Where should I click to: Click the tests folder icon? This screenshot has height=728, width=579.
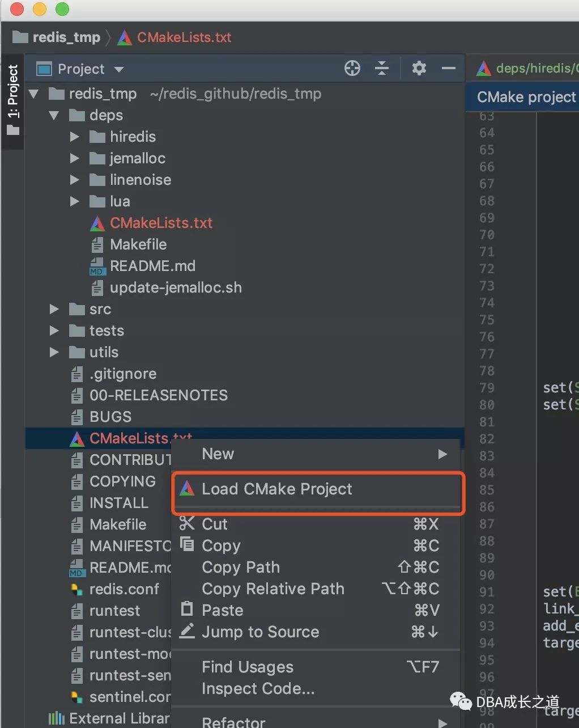[x=77, y=331]
